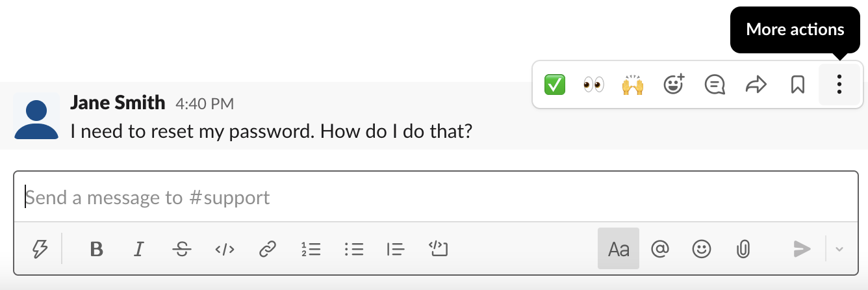Insert a link in the message

pos(267,248)
